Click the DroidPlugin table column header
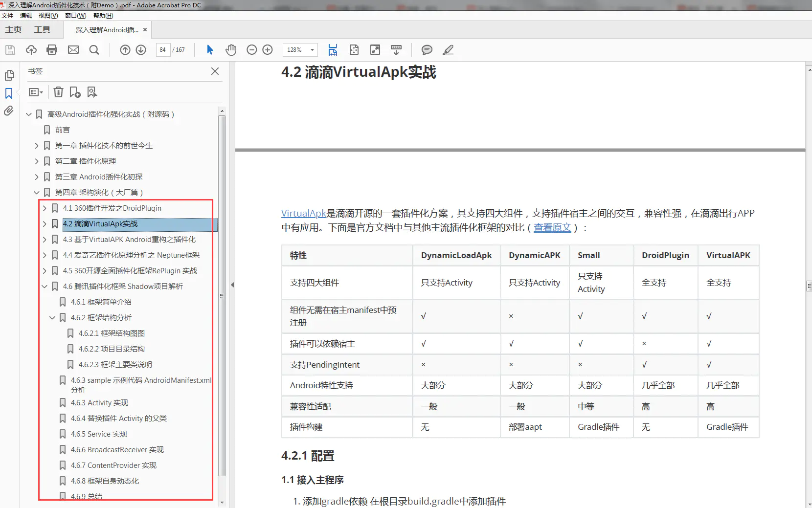 tap(665, 255)
